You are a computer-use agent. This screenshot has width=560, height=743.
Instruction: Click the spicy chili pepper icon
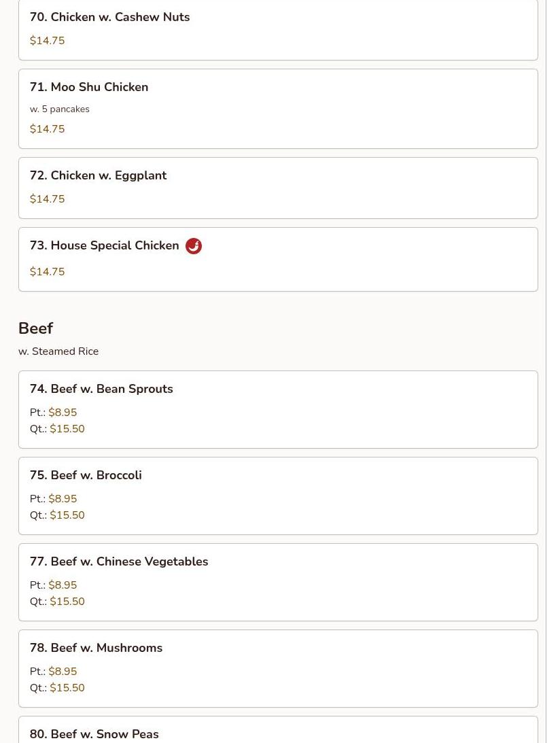click(x=193, y=246)
